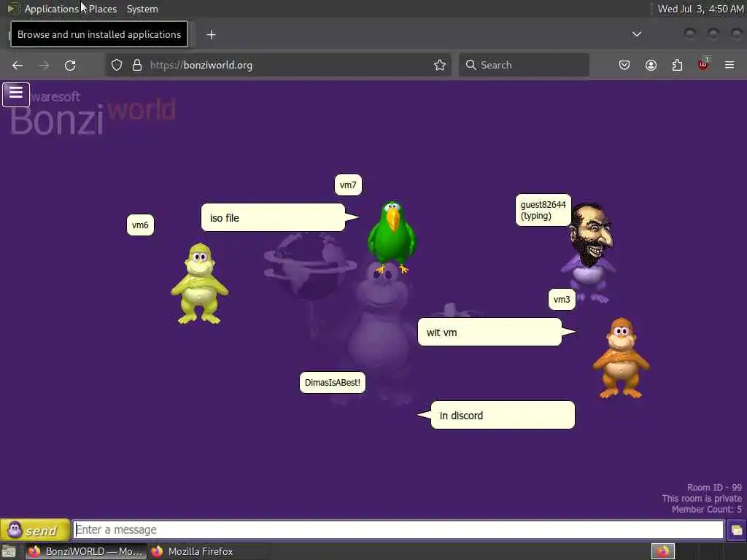The image size is (747, 560).
Task: Open the extensions puzzle-piece icon
Action: (677, 65)
